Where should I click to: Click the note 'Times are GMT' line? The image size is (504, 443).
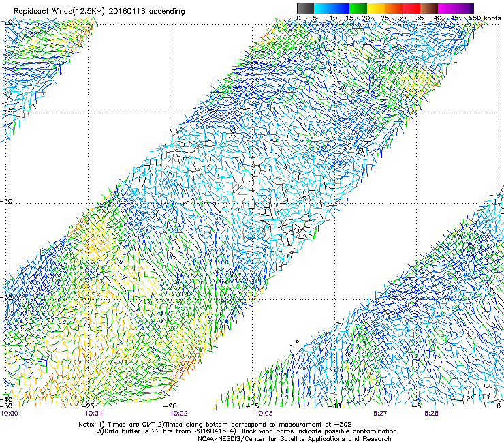215,425
